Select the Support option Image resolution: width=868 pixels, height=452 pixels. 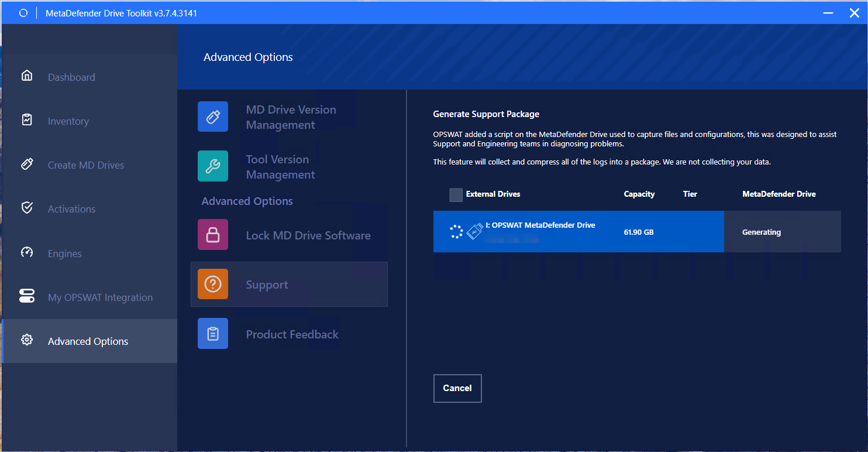tap(289, 284)
